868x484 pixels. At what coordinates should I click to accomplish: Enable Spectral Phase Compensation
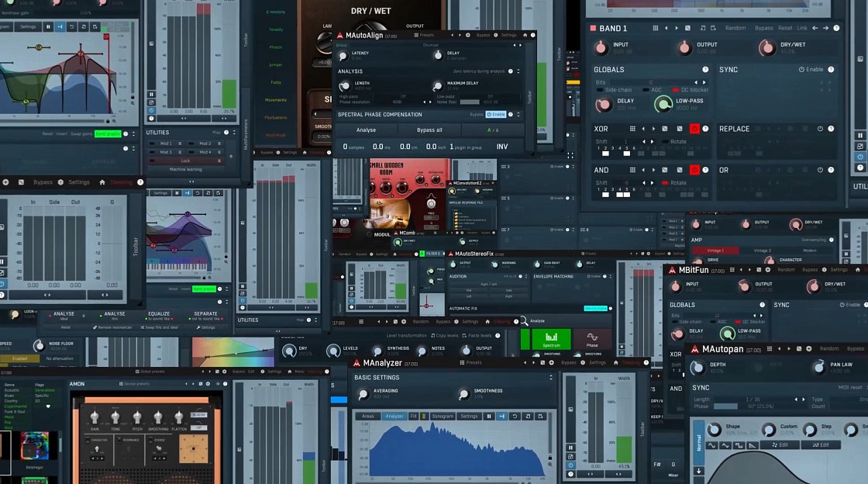tap(495, 115)
